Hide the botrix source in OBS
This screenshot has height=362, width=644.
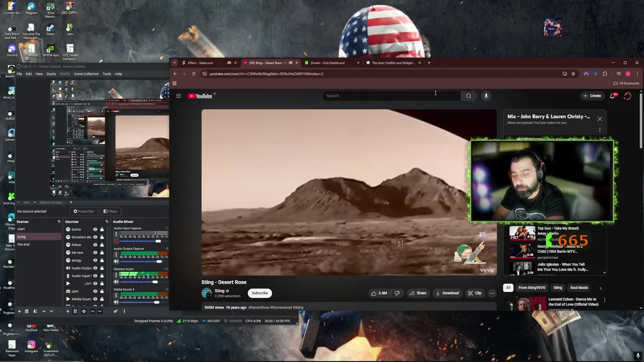[x=95, y=229]
